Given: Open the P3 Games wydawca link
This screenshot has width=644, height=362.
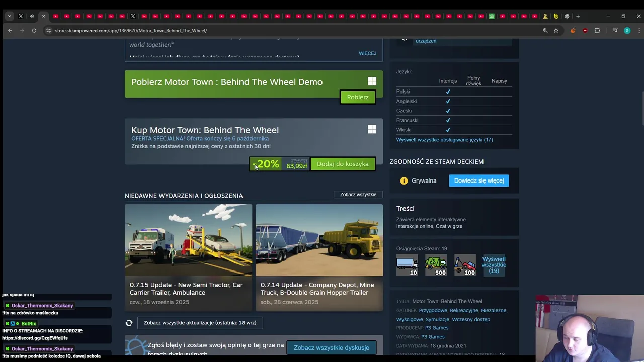Looking at the screenshot, I should point(433,337).
